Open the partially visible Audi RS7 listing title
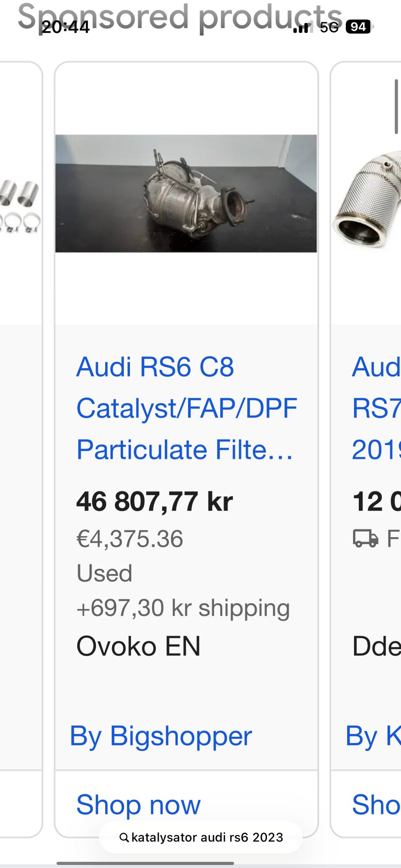Viewport: 401px width, 868px height. [x=376, y=408]
